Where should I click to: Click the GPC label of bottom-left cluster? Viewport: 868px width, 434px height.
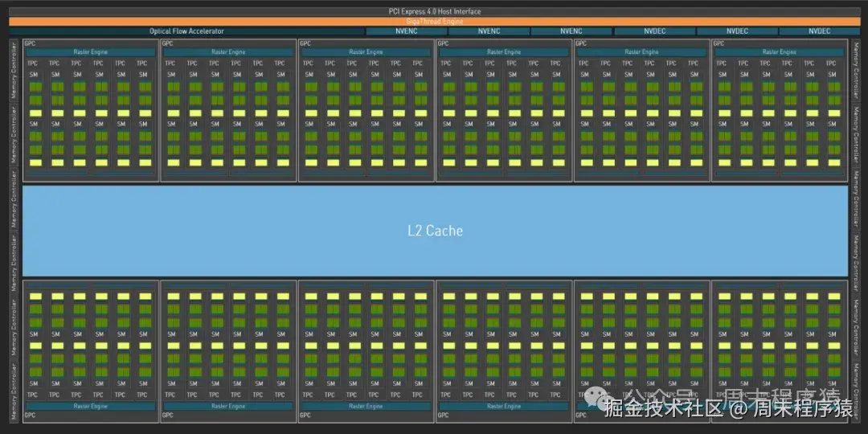30,416
